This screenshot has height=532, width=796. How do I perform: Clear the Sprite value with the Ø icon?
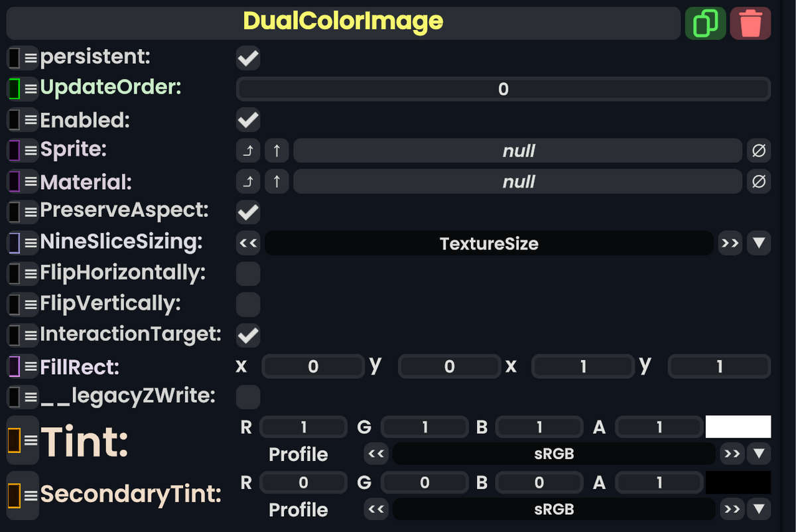tap(759, 151)
